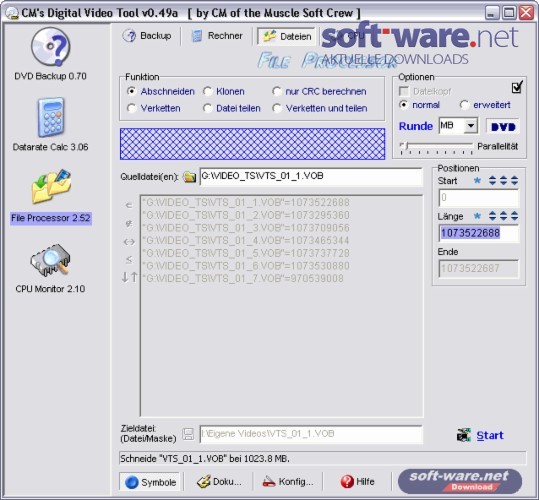Launch the Datarate Calc calculator icon

51,118
